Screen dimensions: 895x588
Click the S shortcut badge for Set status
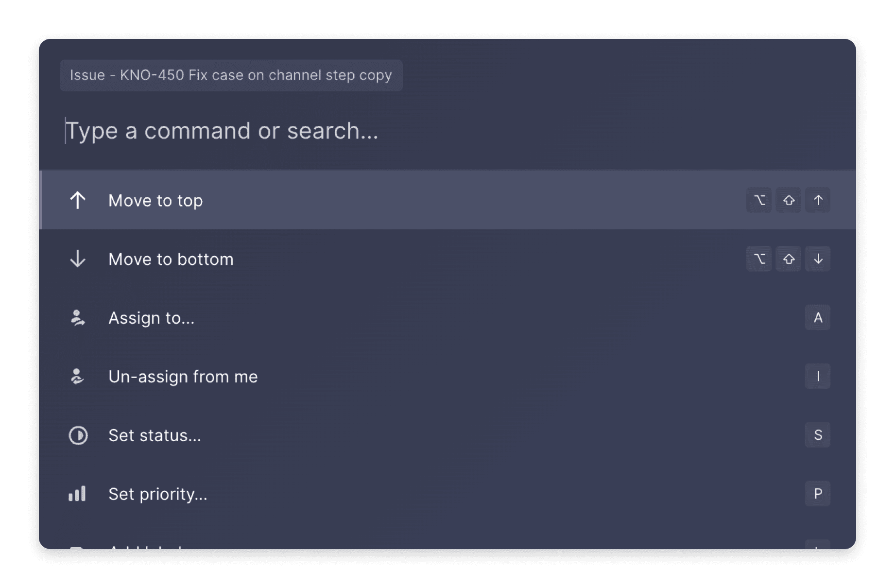click(818, 435)
